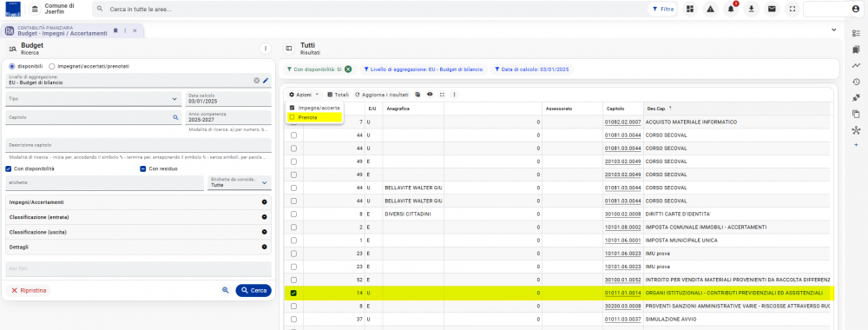Open the user account avatar icon
Viewport: 868px width, 330px height.
pos(855,10)
